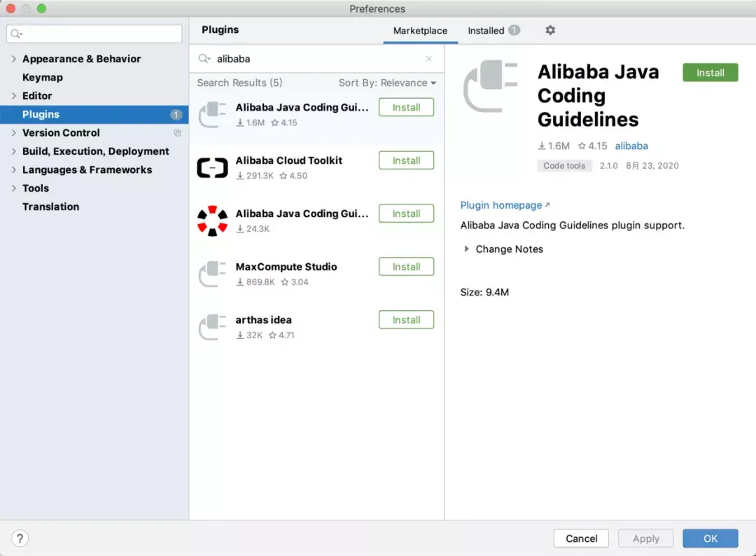Screen dimensions: 756x556
Task: Select Translation in settings tree
Action: 50,207
